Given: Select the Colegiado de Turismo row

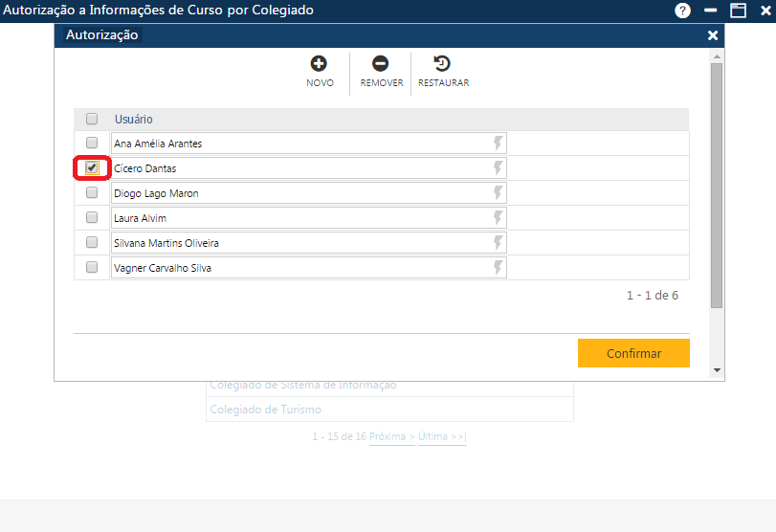Looking at the screenshot, I should pyautogui.click(x=389, y=410).
